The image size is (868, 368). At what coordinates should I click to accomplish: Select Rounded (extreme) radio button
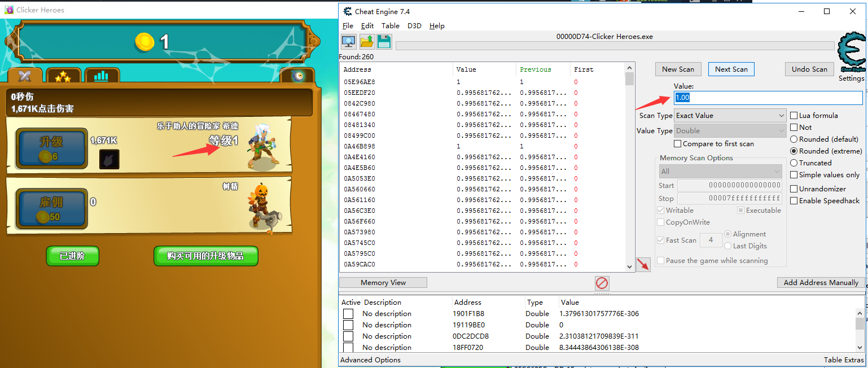point(794,151)
